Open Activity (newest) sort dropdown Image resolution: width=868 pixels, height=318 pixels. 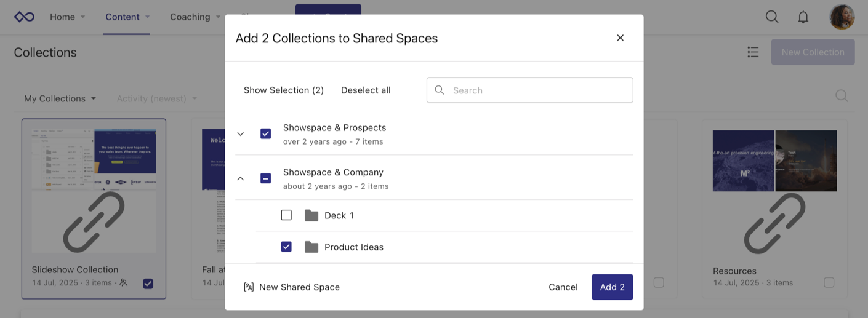point(157,98)
